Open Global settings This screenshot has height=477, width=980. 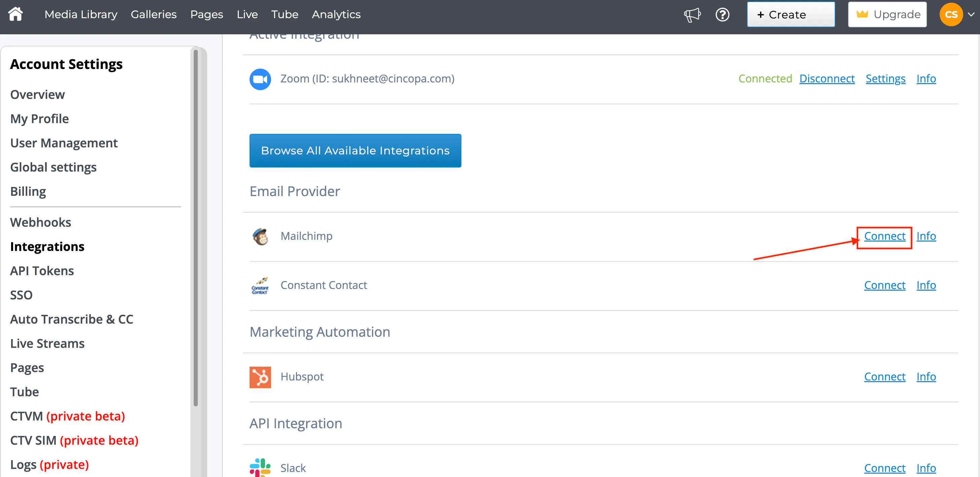pos(53,168)
